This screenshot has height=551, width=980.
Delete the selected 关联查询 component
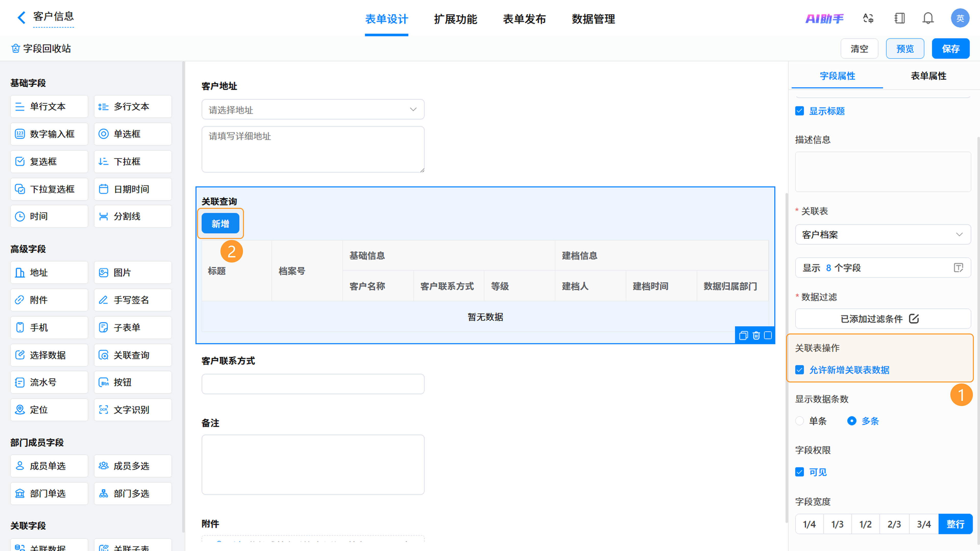[x=756, y=335]
